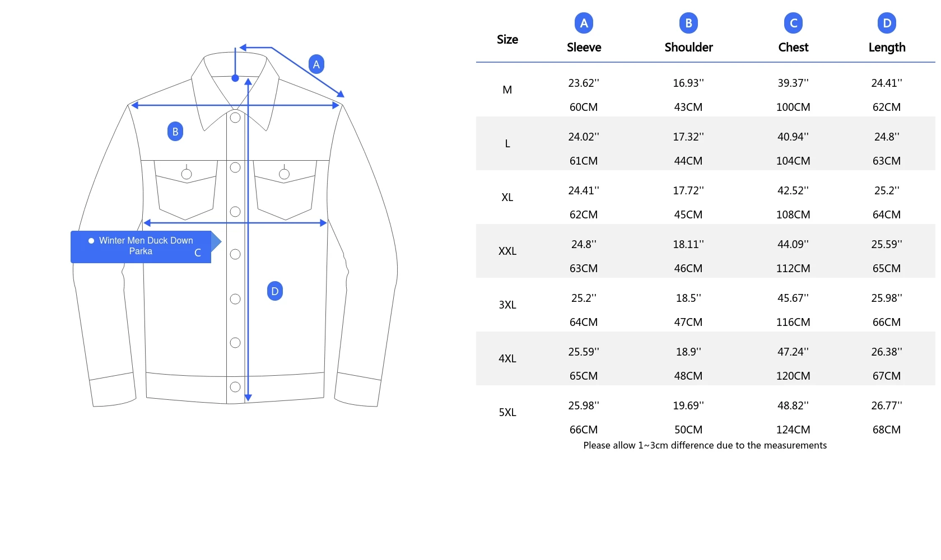Click the B marker on the jacket shoulder
The height and width of the screenshot is (560, 941).
coord(175,132)
